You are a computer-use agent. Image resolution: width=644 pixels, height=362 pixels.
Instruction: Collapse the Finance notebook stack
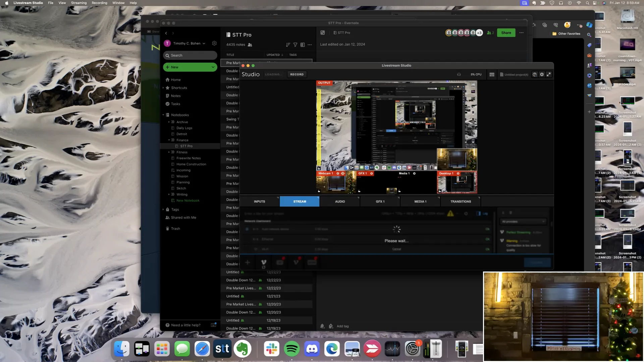[169, 140]
